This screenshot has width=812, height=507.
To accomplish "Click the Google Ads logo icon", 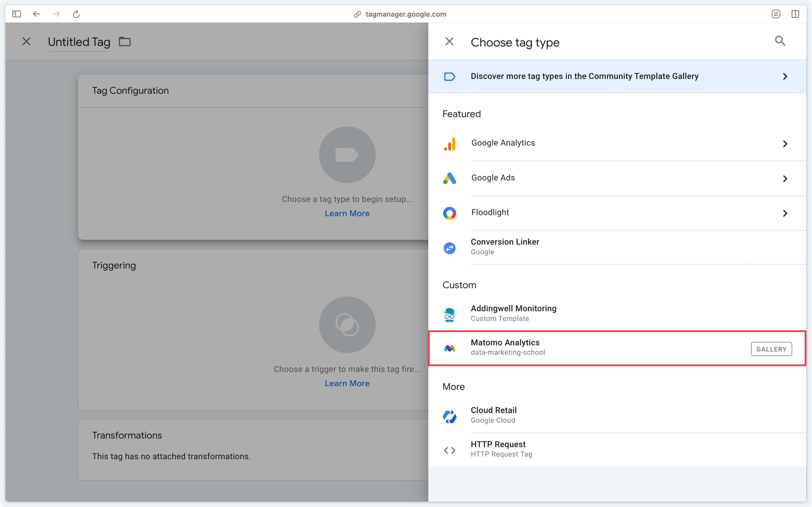I will [450, 178].
